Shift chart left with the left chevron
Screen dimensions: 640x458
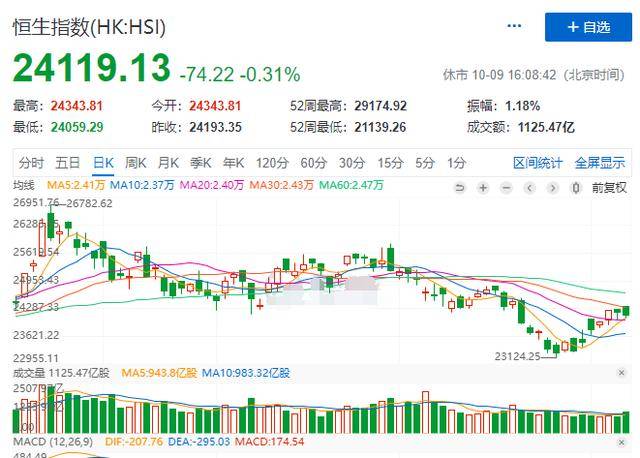coord(530,188)
